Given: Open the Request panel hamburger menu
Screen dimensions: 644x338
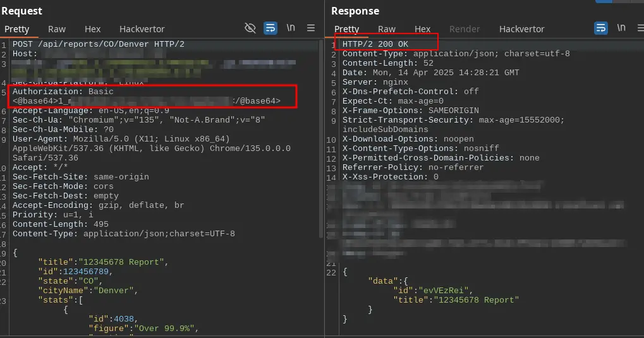Looking at the screenshot, I should coord(311,28).
